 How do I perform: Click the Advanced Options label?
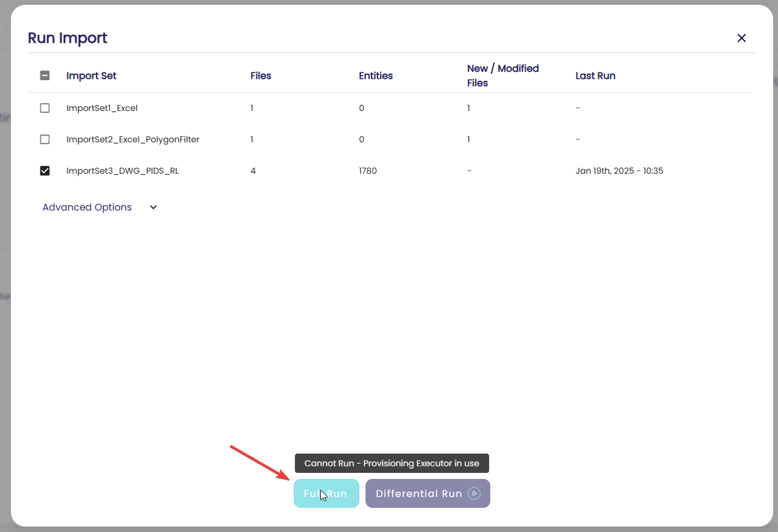(87, 207)
